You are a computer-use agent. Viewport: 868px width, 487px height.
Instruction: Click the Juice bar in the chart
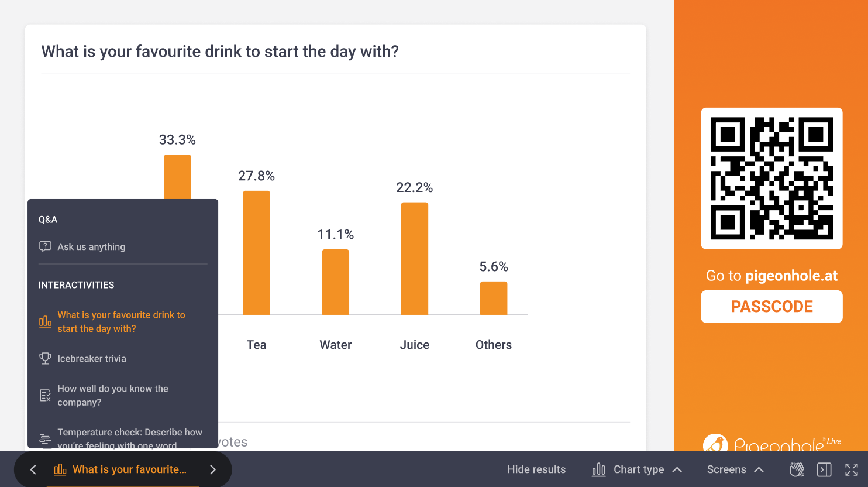click(x=414, y=259)
